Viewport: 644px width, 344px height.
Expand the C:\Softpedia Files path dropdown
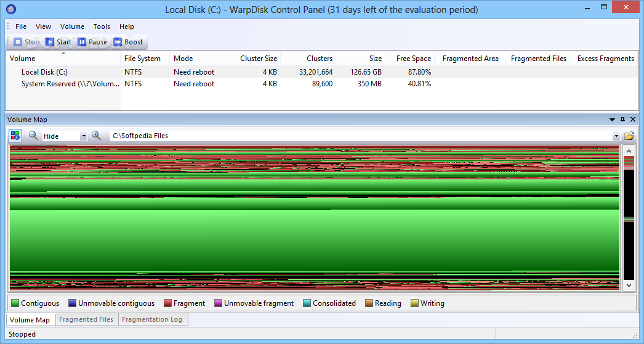(616, 136)
